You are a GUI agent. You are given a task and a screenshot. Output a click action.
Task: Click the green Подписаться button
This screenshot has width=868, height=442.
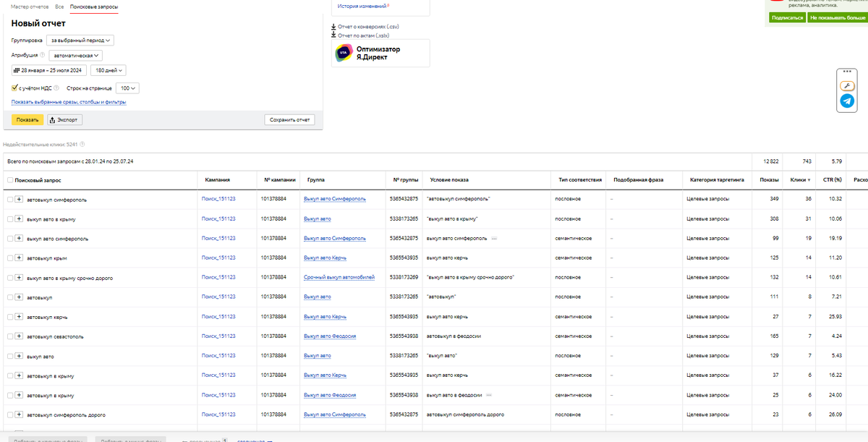788,17
